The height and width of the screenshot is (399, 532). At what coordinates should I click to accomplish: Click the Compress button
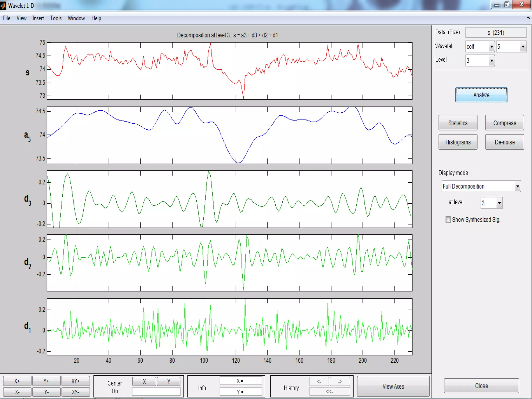pyautogui.click(x=504, y=123)
